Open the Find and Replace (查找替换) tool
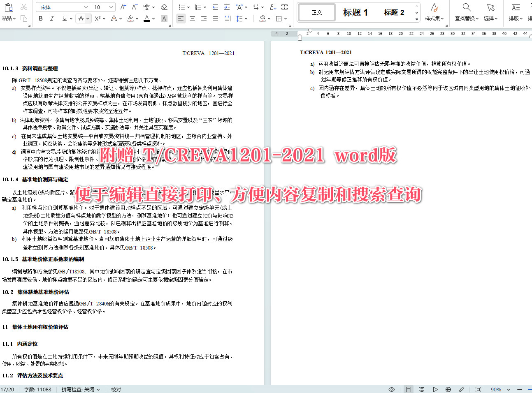 (465, 12)
